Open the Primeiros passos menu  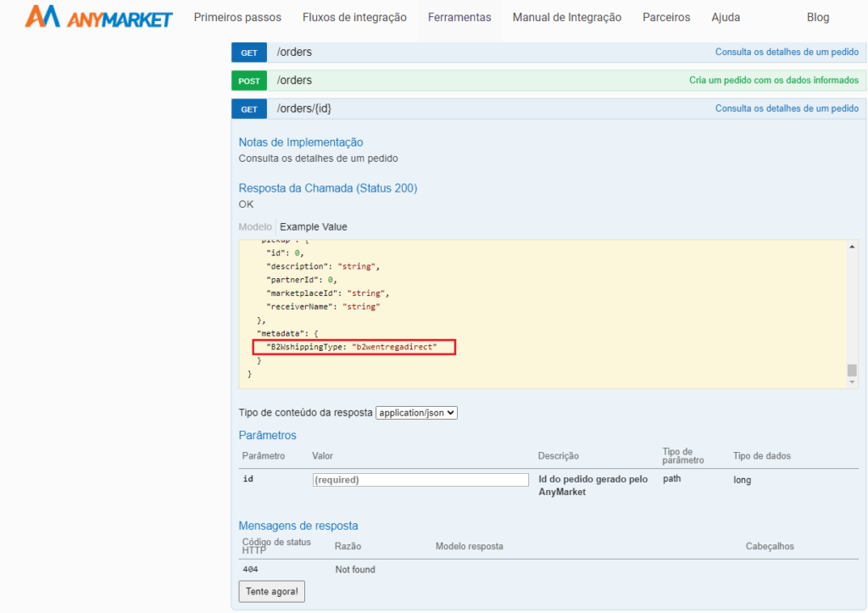(x=237, y=17)
